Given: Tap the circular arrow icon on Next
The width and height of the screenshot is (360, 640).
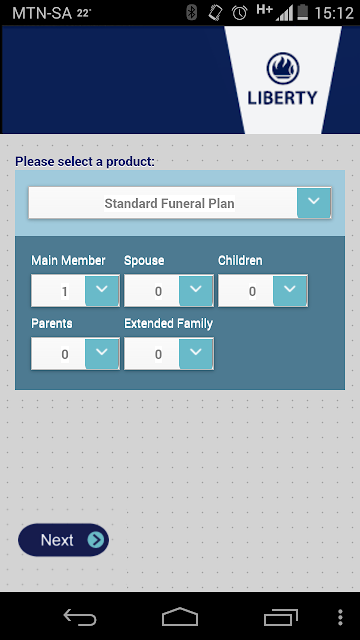Looking at the screenshot, I should pyautogui.click(x=96, y=540).
